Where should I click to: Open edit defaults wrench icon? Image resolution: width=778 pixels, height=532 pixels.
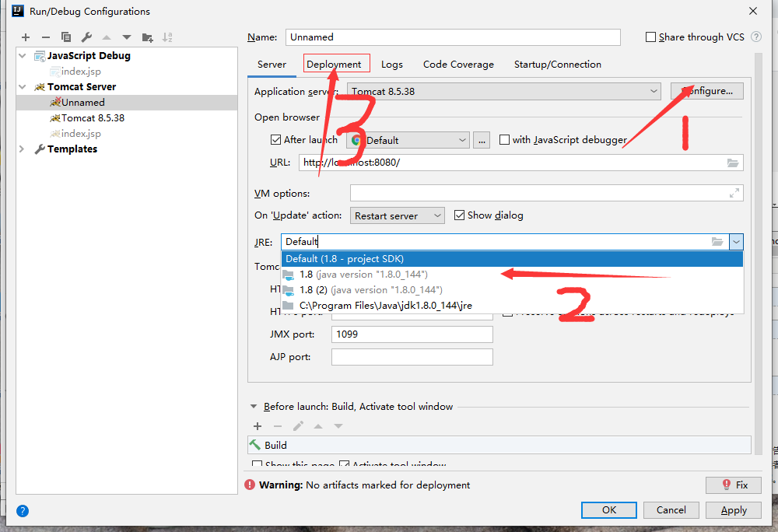(86, 37)
